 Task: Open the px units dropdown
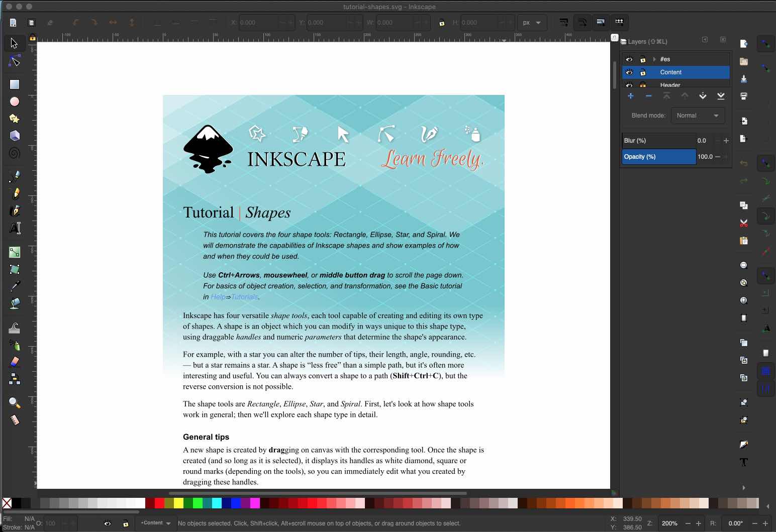click(x=532, y=23)
